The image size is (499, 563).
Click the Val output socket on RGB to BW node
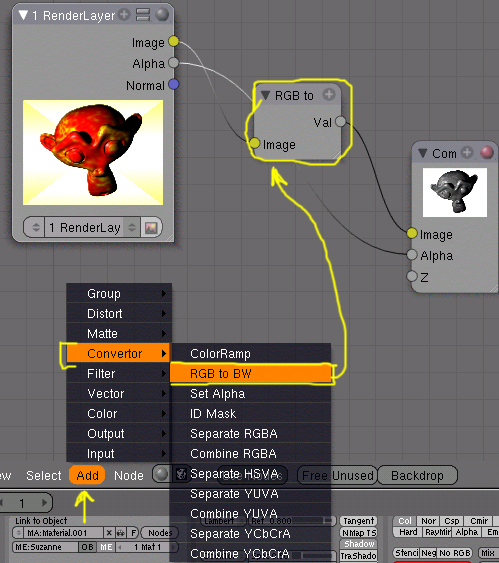[340, 122]
